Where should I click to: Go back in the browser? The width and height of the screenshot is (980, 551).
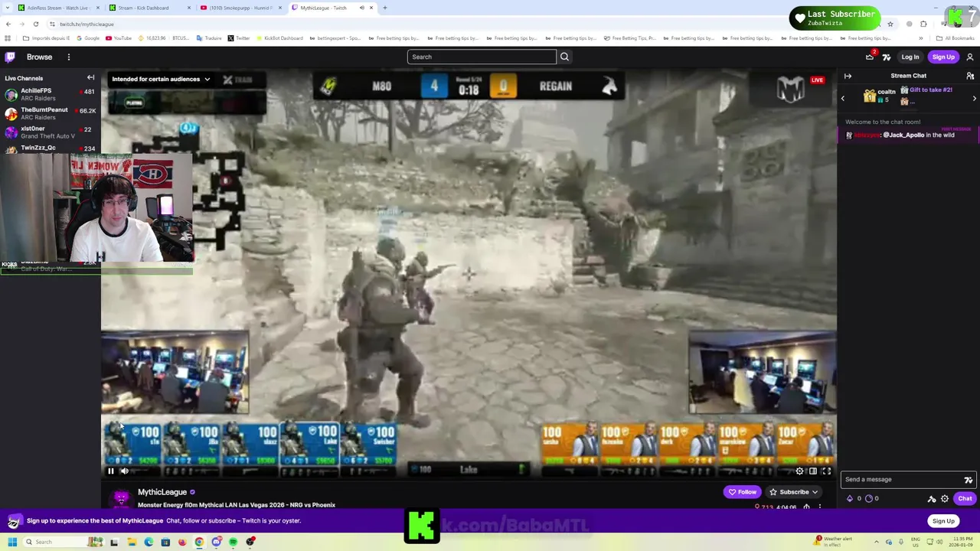click(8, 24)
